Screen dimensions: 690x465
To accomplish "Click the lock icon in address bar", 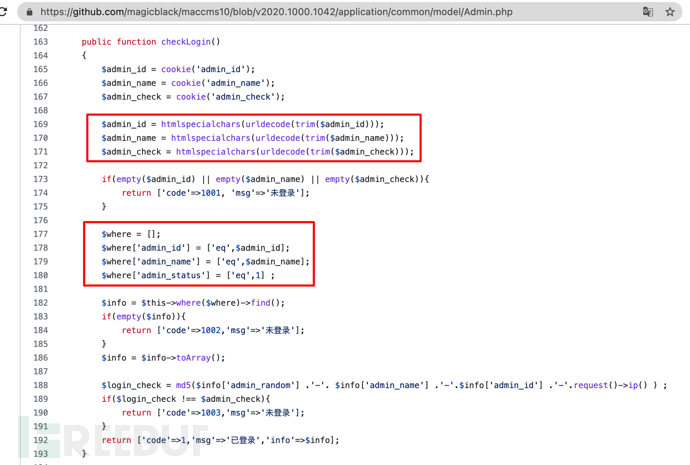I will [29, 12].
